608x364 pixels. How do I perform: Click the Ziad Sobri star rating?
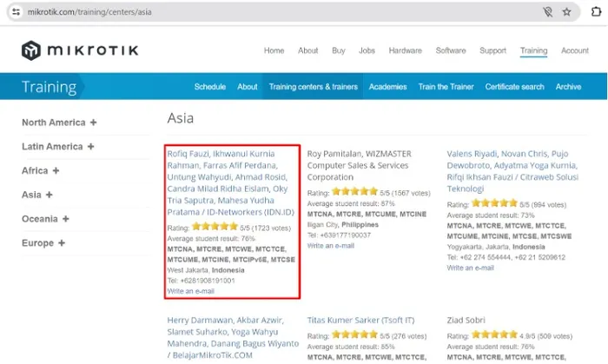494,334
